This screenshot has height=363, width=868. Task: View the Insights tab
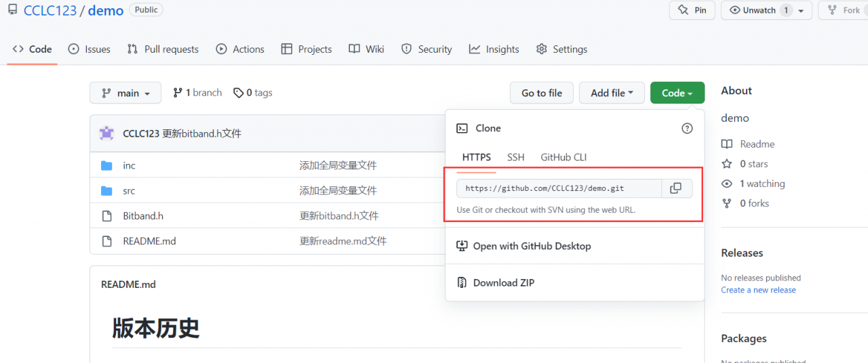tap(494, 49)
